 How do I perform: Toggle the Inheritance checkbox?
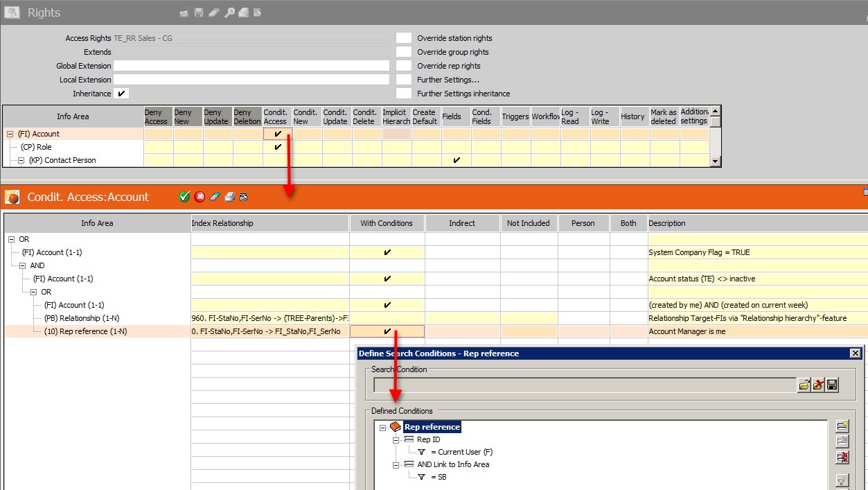click(x=121, y=94)
